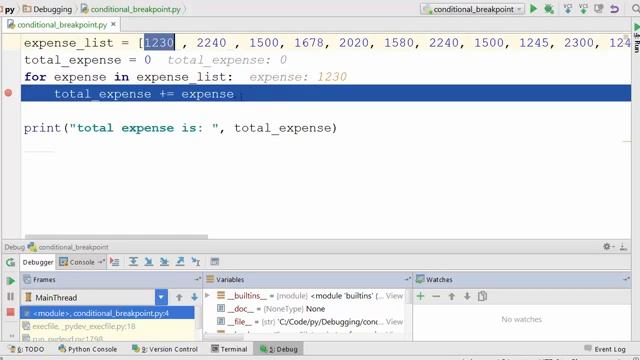640x360 pixels.
Task: Open the history icon in top toolbar
Action: [599, 9]
